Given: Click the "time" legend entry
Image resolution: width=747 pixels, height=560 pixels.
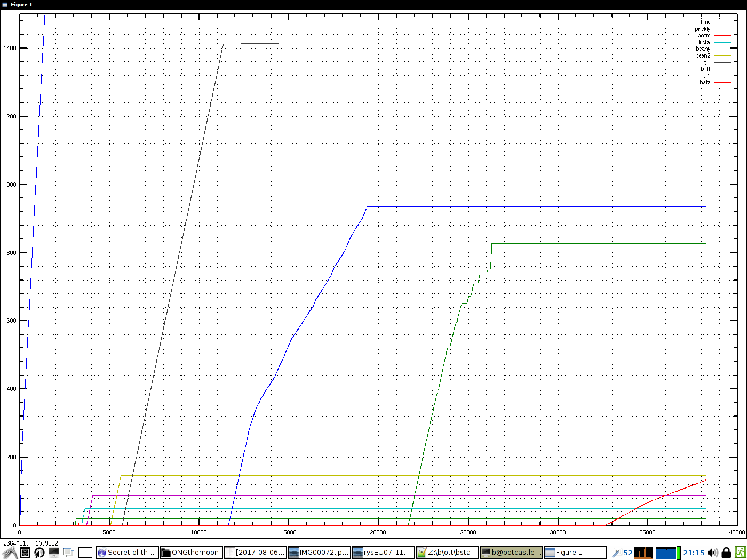Looking at the screenshot, I should point(705,22).
